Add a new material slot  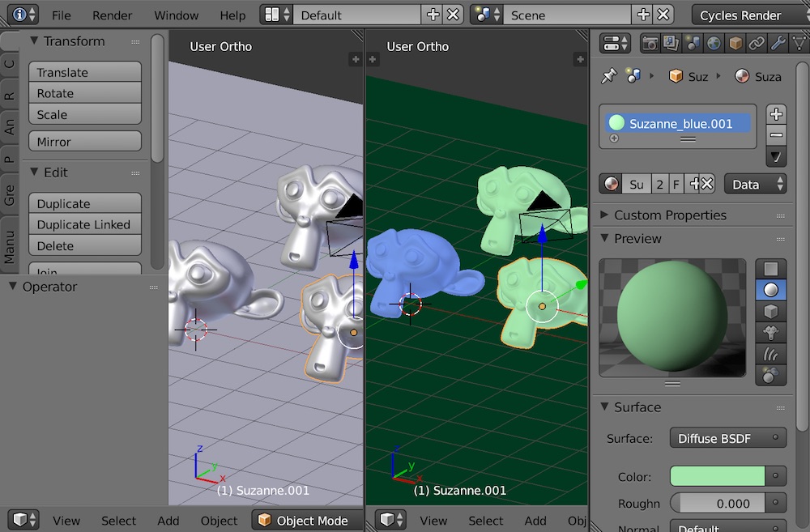pyautogui.click(x=776, y=114)
